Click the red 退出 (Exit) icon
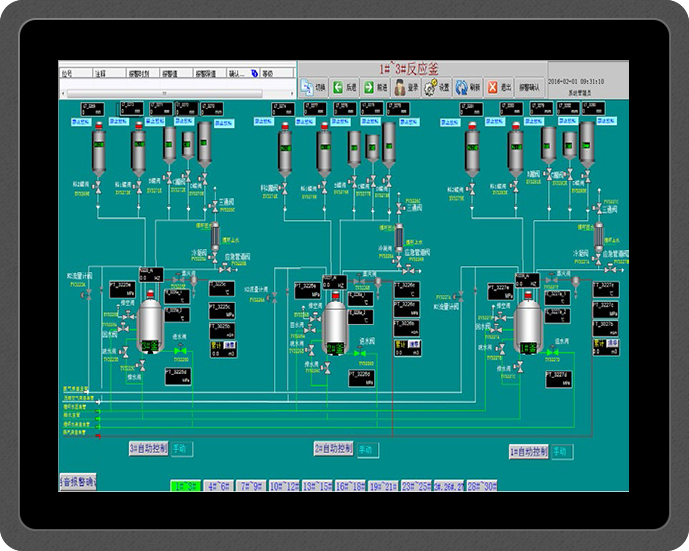The image size is (689, 551). tap(492, 87)
